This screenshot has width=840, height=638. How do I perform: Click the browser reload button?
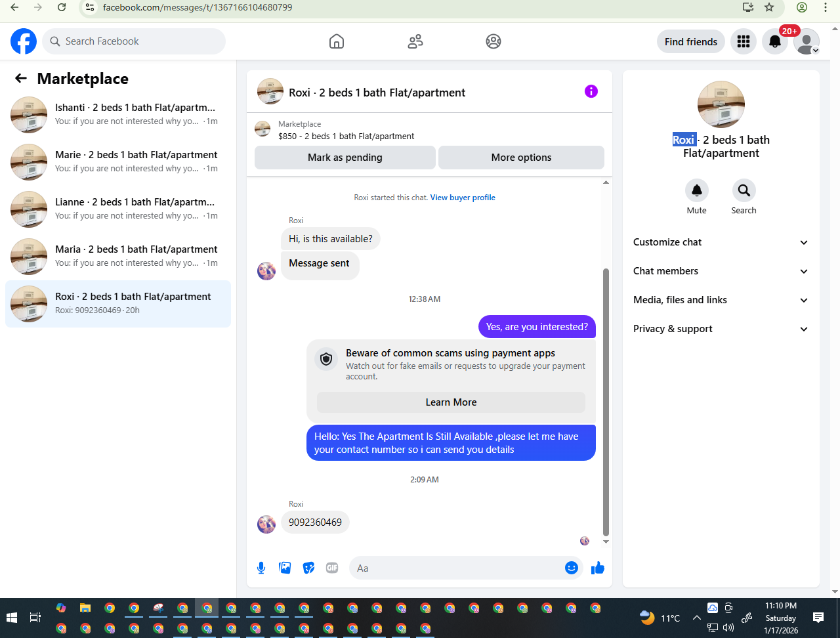pos(62,7)
